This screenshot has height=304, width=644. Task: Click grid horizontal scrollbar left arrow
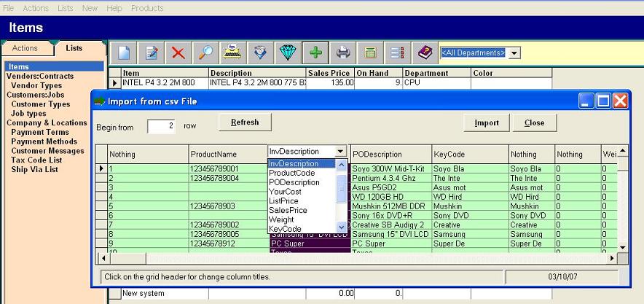103,258
